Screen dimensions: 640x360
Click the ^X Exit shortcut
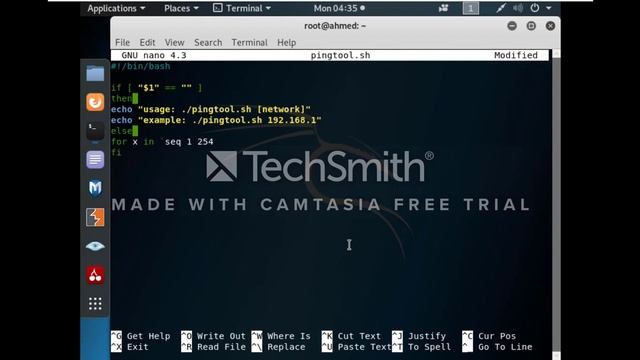pos(130,347)
